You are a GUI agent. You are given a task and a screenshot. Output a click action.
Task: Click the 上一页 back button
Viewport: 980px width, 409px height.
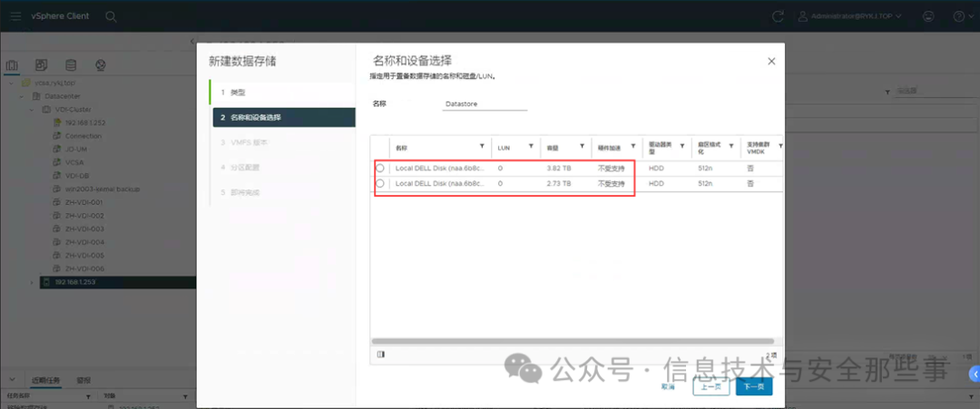tap(711, 387)
